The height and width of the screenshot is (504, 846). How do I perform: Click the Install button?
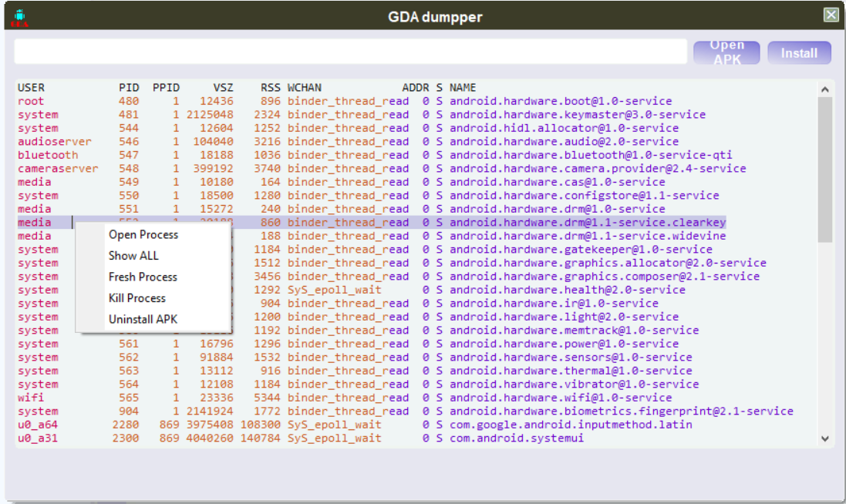point(799,53)
